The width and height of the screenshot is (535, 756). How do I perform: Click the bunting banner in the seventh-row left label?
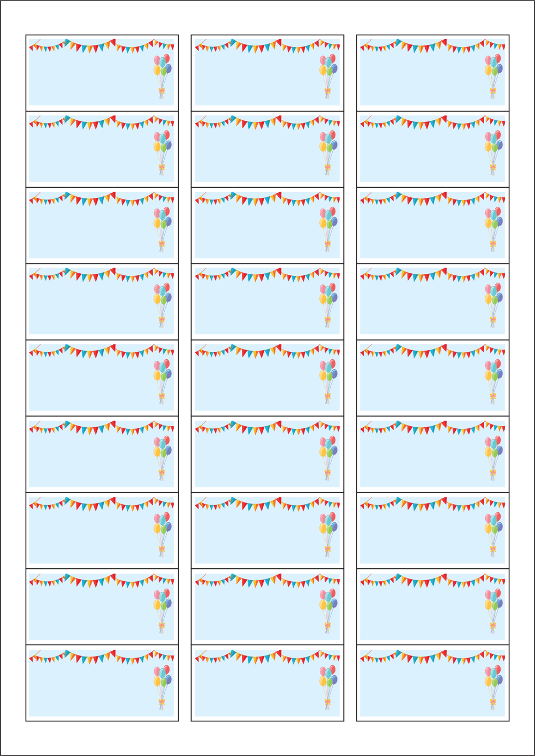coord(102,504)
